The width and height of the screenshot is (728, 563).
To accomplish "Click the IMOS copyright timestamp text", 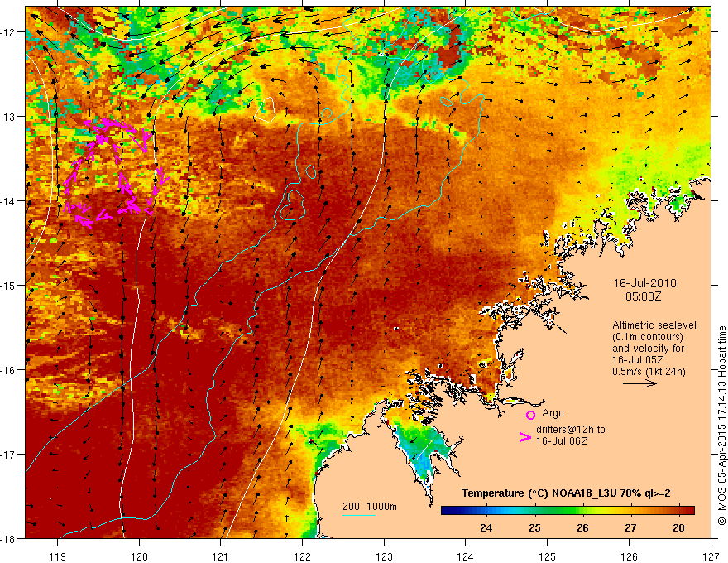I will 722,425.
